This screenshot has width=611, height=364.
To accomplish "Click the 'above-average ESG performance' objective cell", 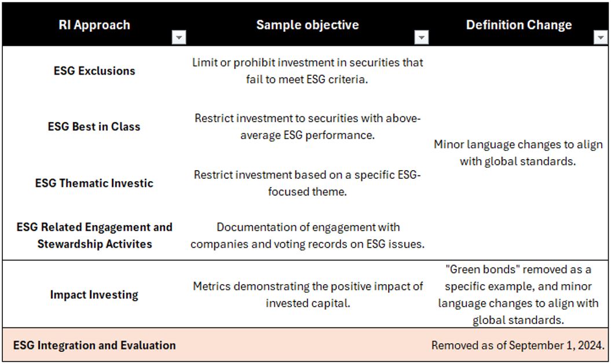I will click(x=308, y=126).
